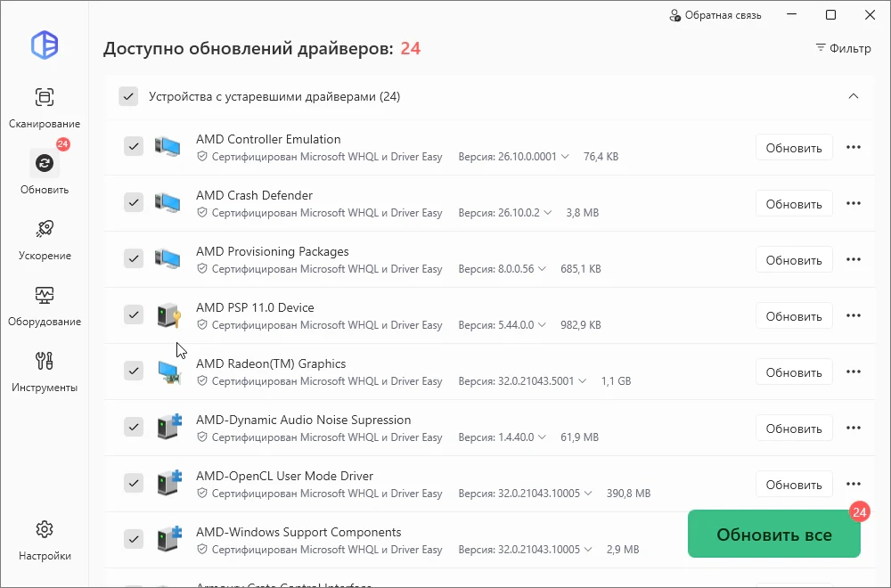Open more options for AMD-Dynamic Audio Noise Supression
Viewport: 891px width, 588px height.
[x=854, y=429]
